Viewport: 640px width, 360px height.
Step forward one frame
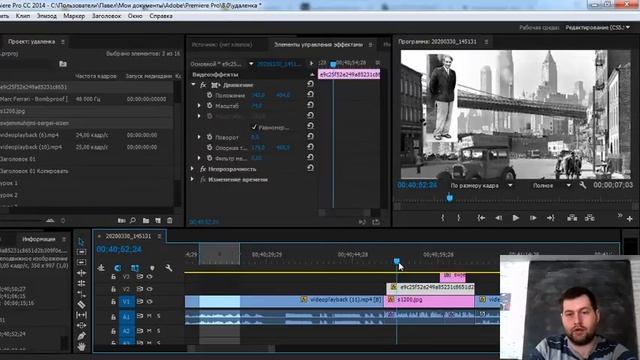pos(533,218)
